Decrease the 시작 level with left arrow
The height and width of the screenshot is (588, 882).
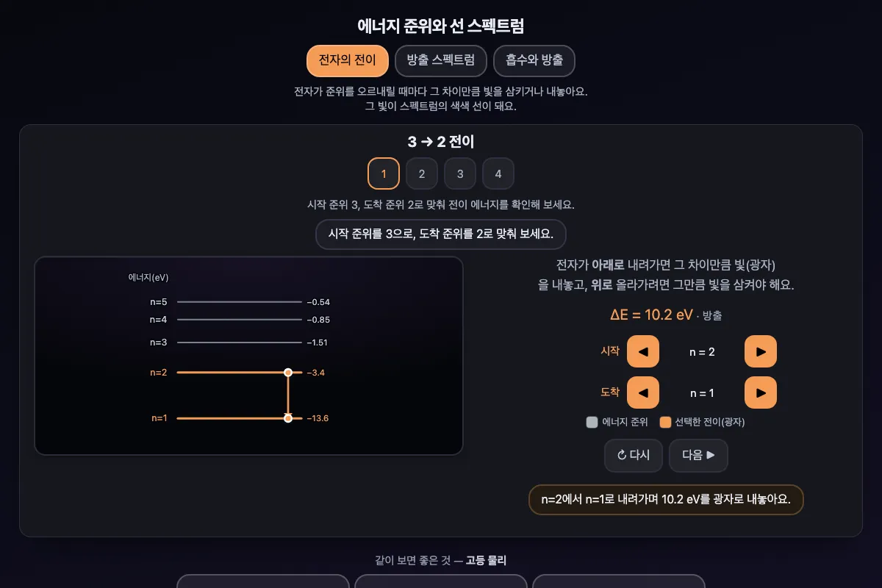coord(643,351)
